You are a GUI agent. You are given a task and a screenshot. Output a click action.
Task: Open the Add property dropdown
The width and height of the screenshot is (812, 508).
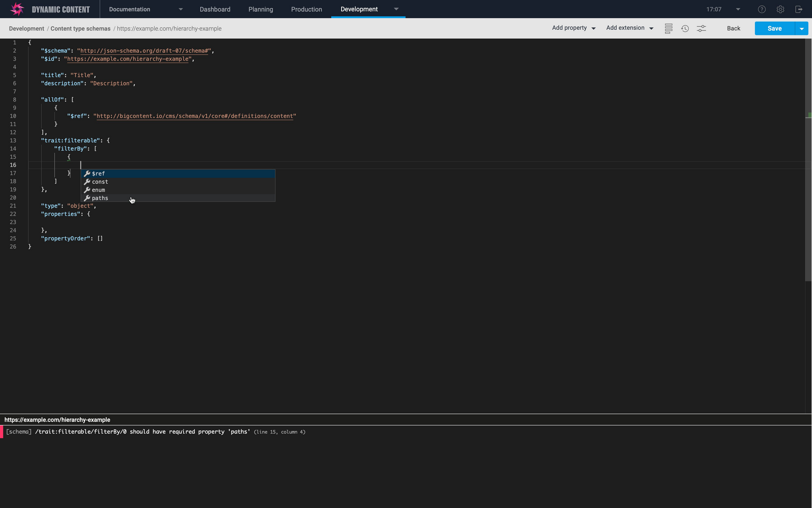tap(573, 28)
